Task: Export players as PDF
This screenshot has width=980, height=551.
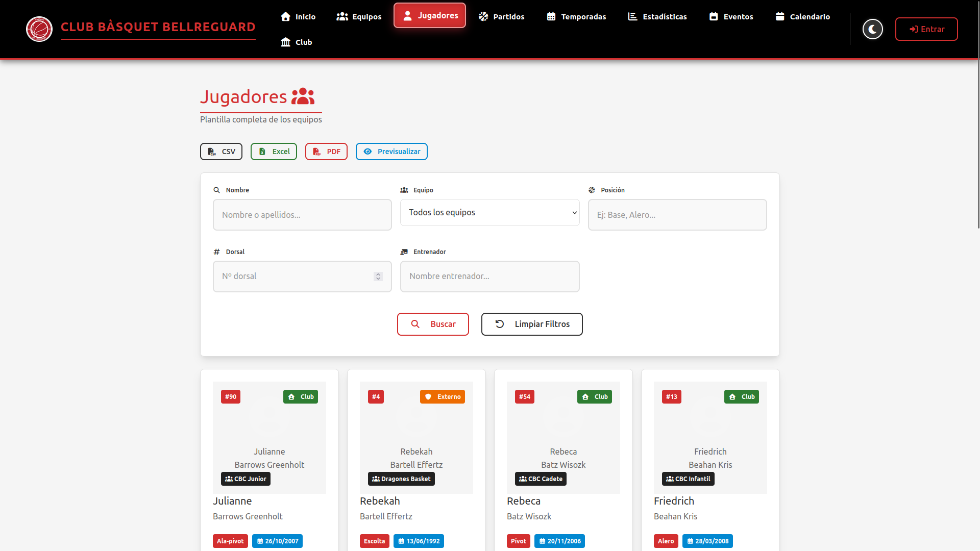Action: click(x=326, y=152)
